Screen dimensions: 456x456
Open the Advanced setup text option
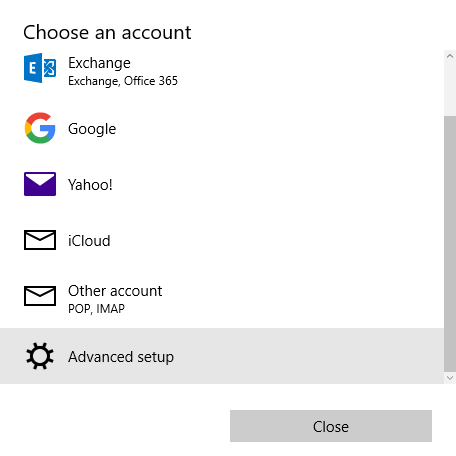[x=121, y=357]
